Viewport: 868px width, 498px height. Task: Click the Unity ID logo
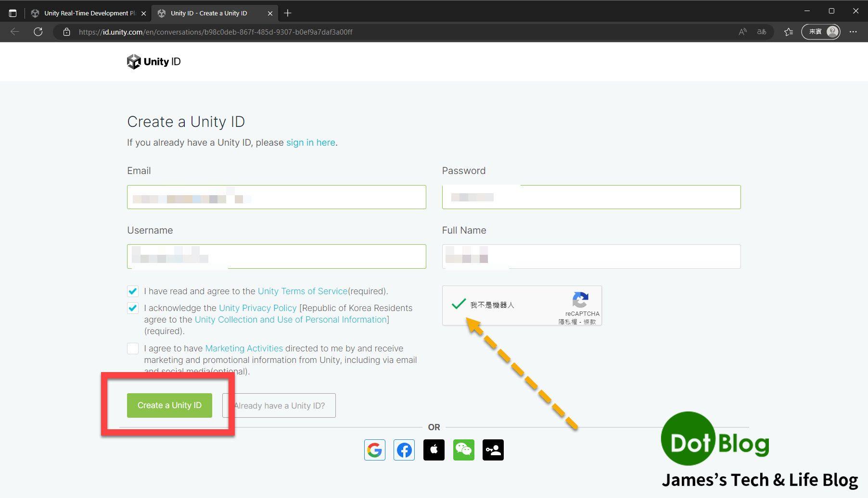[x=153, y=62]
